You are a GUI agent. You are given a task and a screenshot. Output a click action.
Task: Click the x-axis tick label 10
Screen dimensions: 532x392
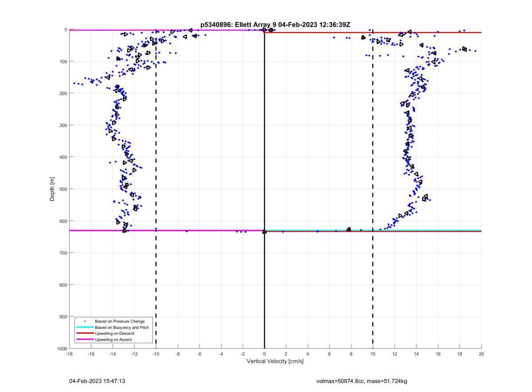pos(373,354)
